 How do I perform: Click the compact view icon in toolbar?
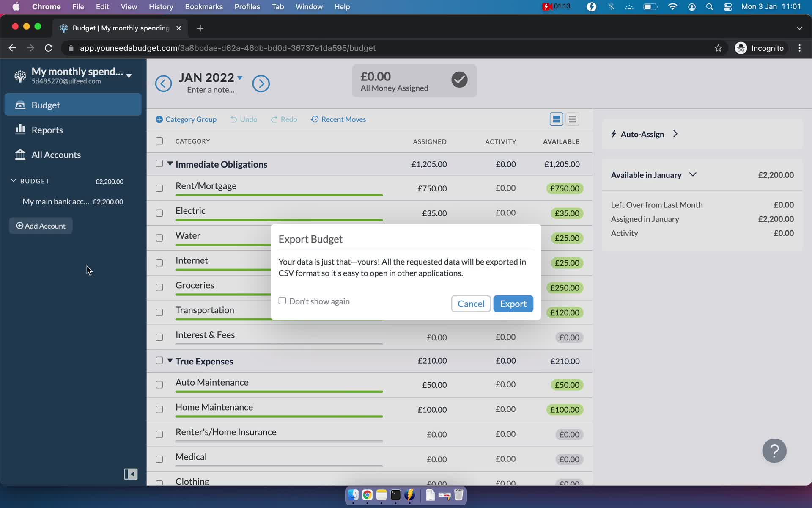(572, 119)
